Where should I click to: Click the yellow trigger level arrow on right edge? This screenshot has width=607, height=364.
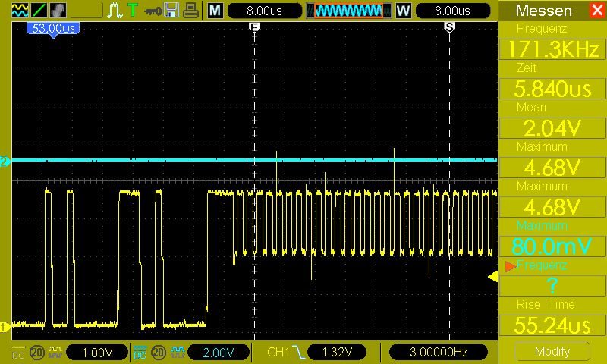click(492, 277)
